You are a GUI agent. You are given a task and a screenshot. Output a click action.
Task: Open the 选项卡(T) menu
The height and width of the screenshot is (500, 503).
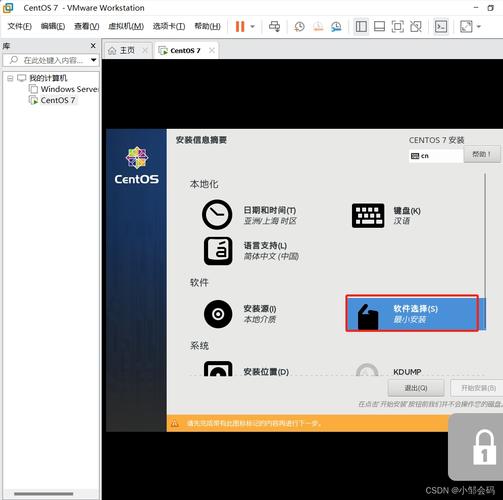(169, 26)
